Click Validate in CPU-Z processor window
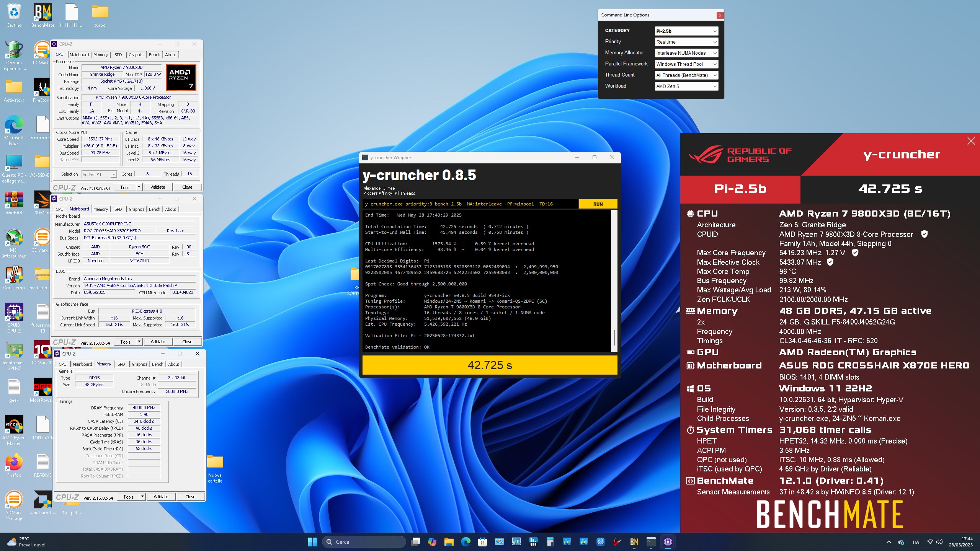Image resolution: width=980 pixels, height=551 pixels. [158, 187]
